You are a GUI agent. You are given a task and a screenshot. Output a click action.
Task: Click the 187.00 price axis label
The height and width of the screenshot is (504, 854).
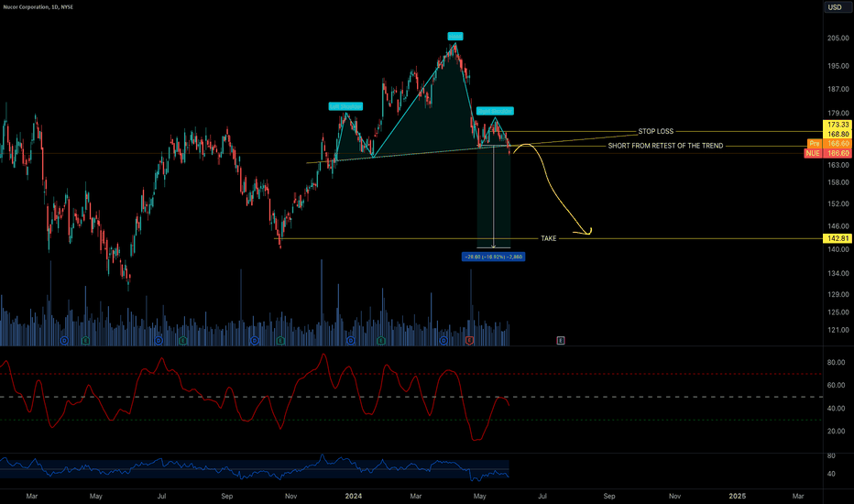(x=838, y=90)
